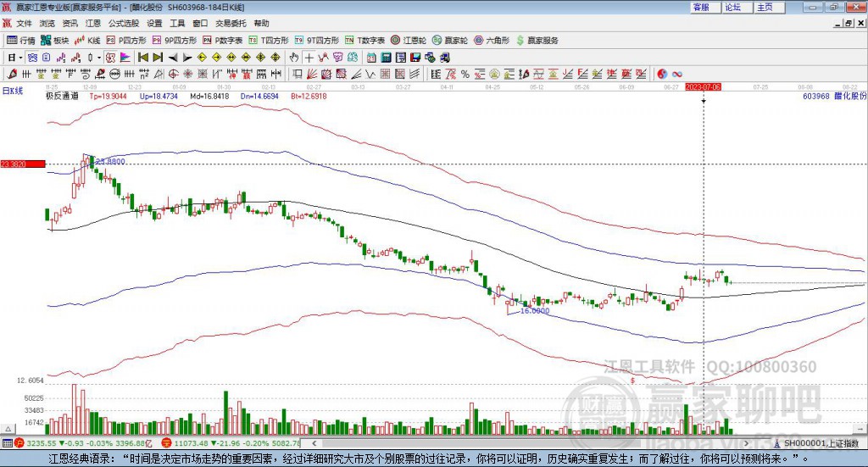Open the 文件 menu
This screenshot has height=467, width=868.
tap(24, 23)
